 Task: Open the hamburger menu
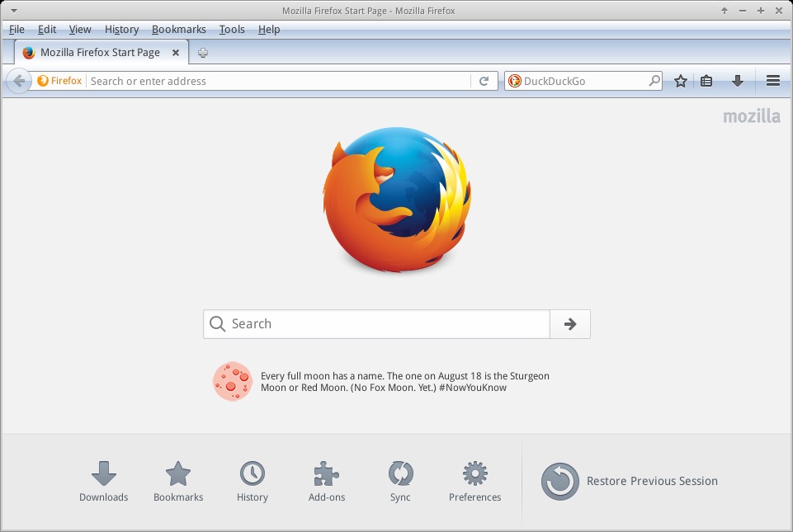point(772,81)
